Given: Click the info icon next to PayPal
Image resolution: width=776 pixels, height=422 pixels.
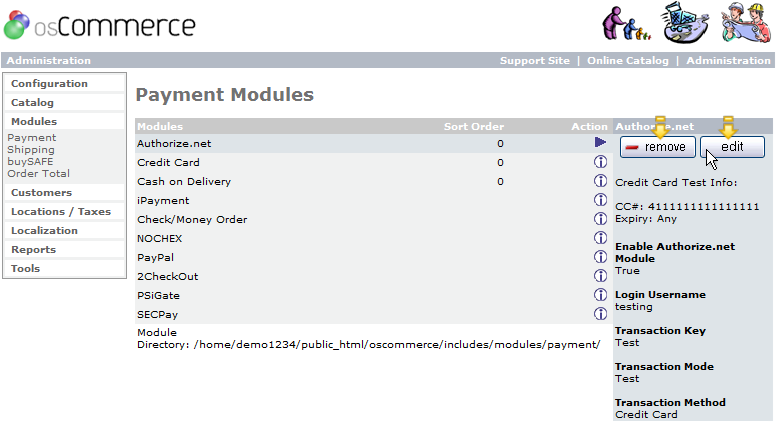Looking at the screenshot, I should [601, 257].
